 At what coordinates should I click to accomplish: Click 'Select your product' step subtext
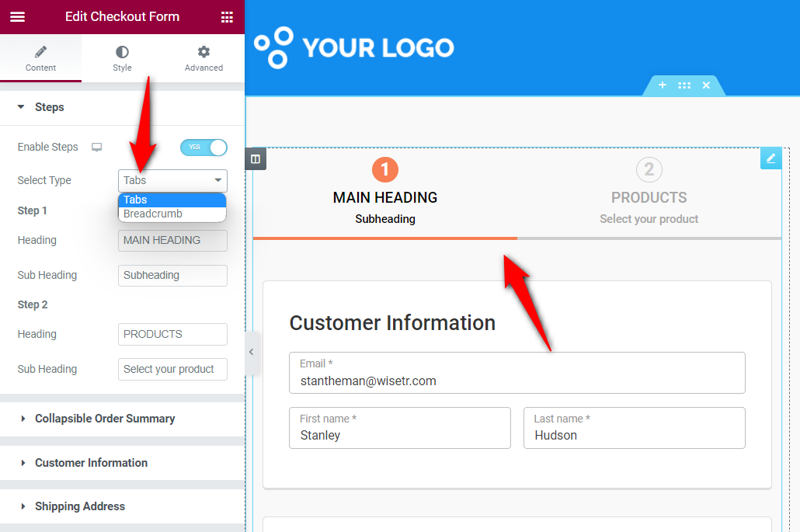tap(649, 219)
